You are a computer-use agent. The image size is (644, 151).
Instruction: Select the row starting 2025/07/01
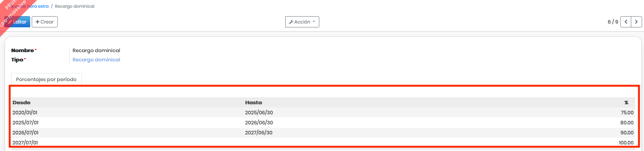pyautogui.click(x=323, y=122)
